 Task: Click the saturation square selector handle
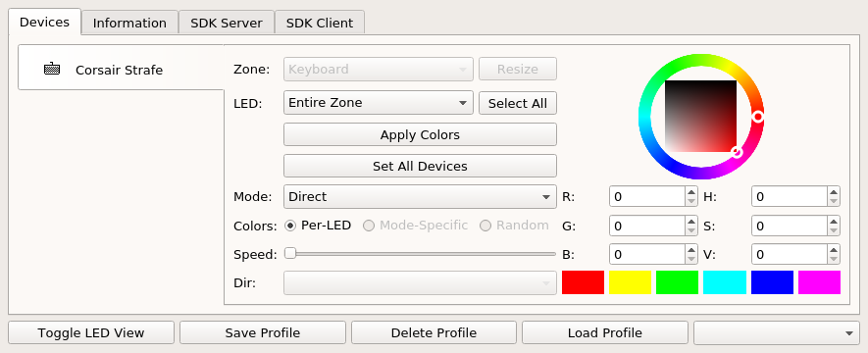(737, 152)
